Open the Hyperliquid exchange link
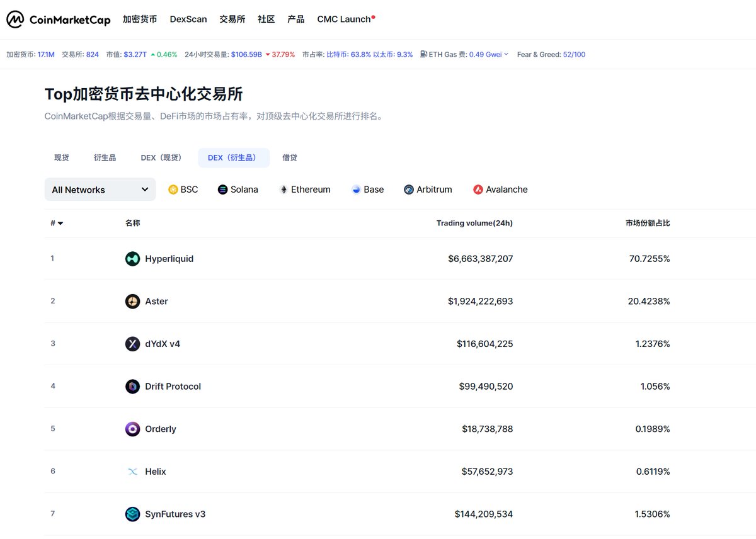 pyautogui.click(x=169, y=259)
